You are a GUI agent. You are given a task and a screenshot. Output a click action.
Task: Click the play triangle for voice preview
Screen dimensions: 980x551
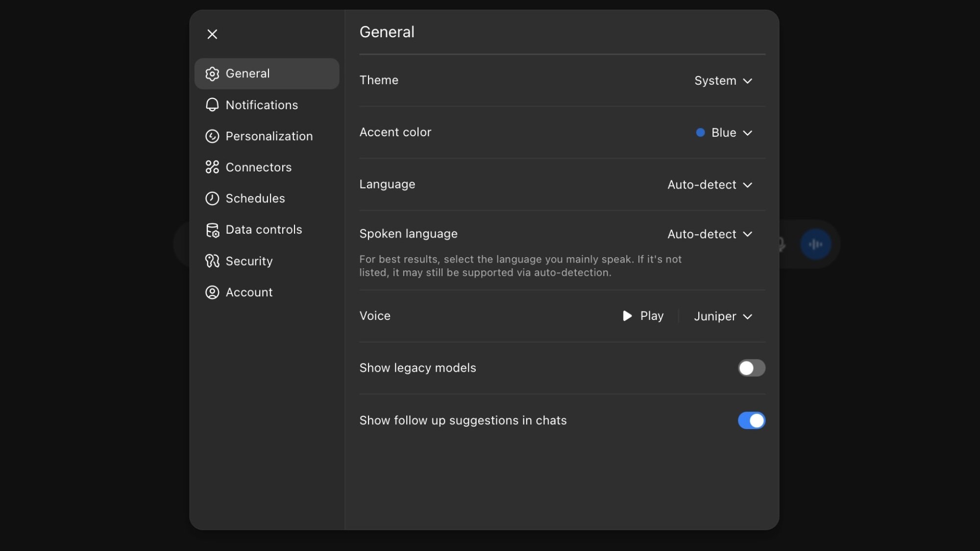coord(627,316)
